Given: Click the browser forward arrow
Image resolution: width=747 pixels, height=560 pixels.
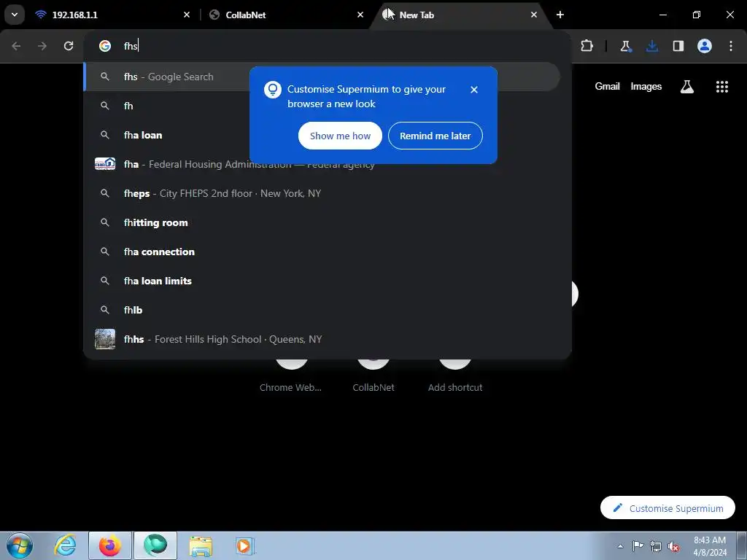Looking at the screenshot, I should [42, 46].
